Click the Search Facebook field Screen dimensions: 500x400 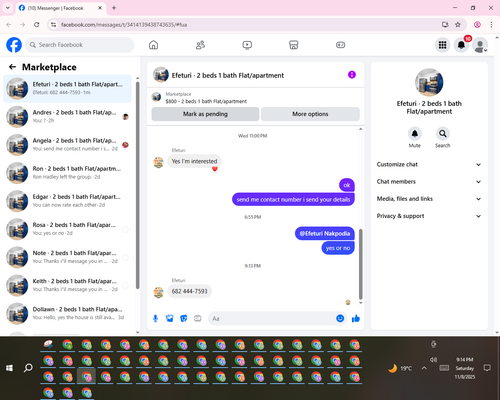coord(80,45)
